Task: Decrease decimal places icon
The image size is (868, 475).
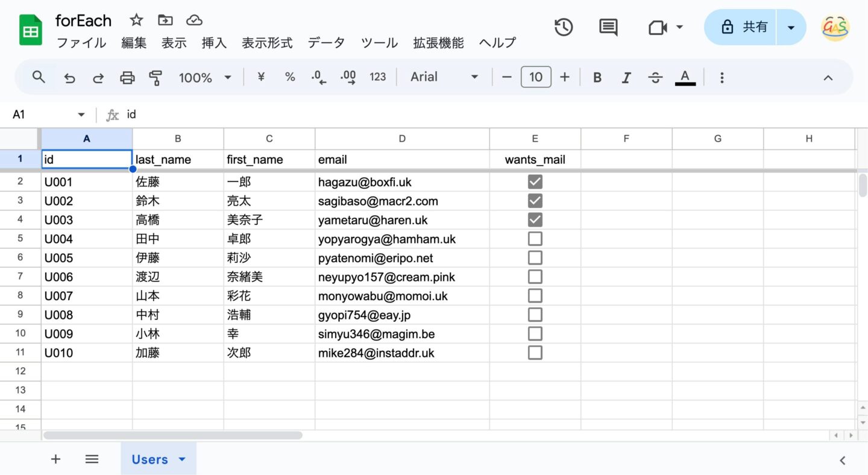Action: 318,77
